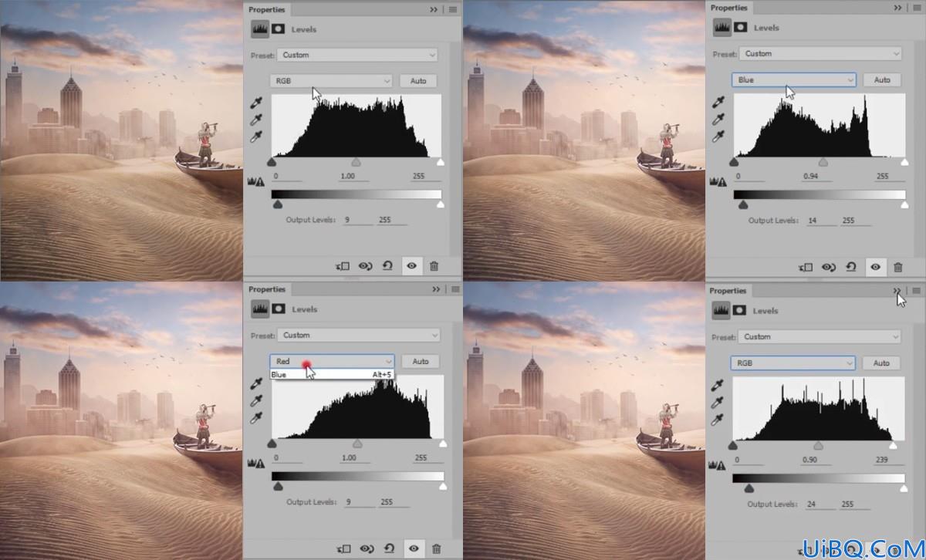The width and height of the screenshot is (926, 560).
Task: Click histogram warning icon in Blue channel panel
Action: click(718, 181)
